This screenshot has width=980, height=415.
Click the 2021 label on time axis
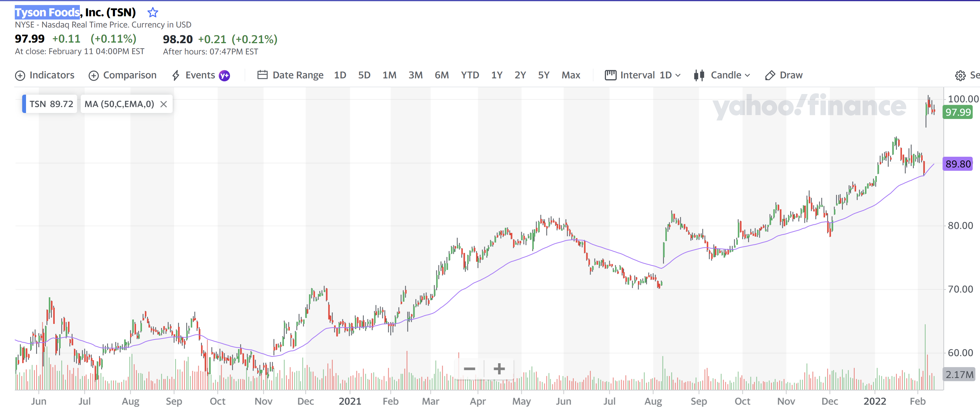tap(350, 401)
